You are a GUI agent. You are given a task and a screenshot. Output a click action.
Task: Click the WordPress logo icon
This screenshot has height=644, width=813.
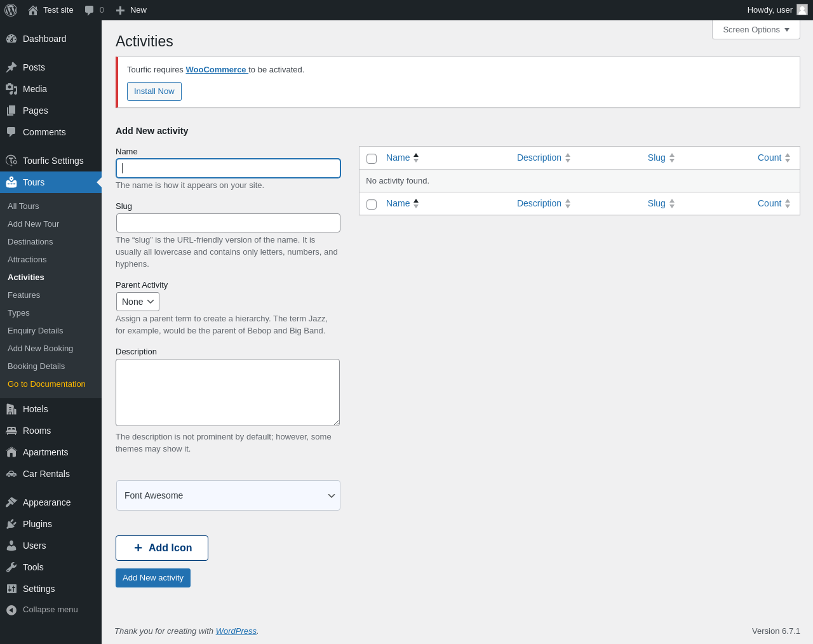click(11, 10)
